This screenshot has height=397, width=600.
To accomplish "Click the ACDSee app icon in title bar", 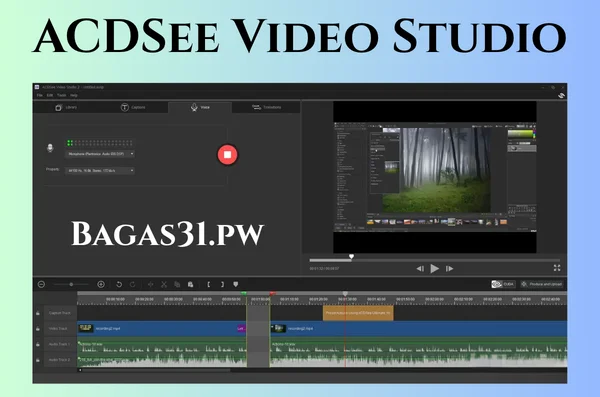I will pos(37,87).
